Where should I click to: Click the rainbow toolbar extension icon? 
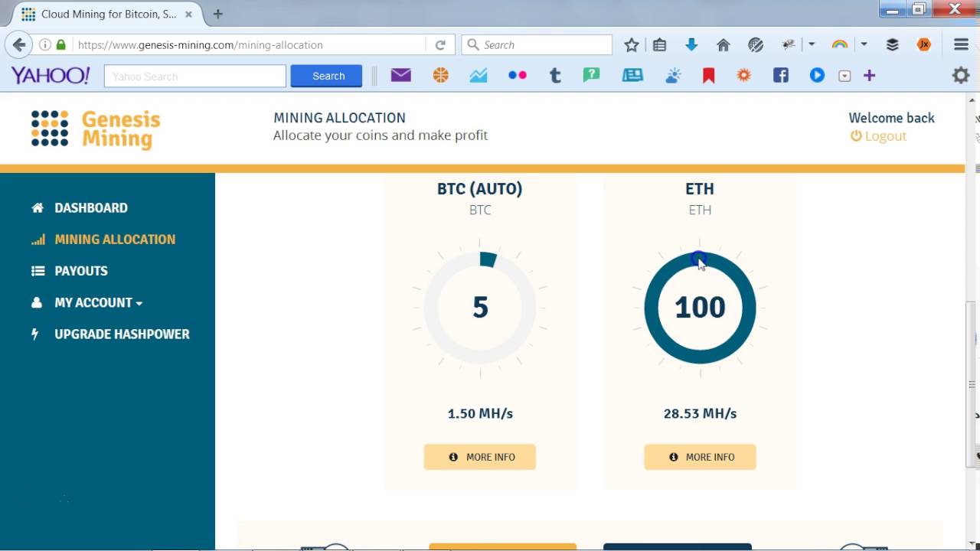click(x=840, y=45)
